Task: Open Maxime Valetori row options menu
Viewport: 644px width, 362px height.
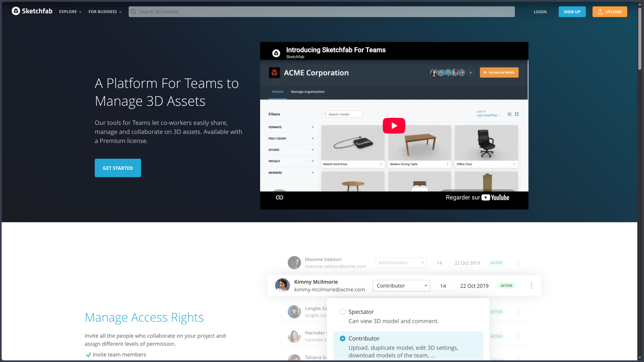Action: tap(518, 263)
